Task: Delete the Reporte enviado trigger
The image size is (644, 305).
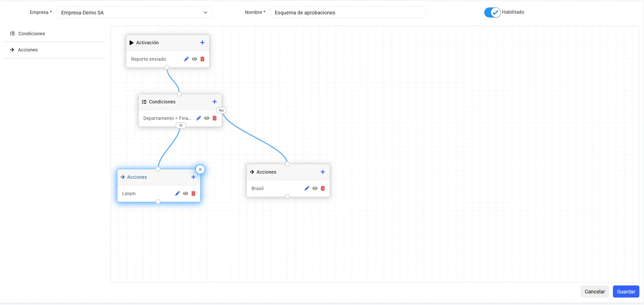Action: point(202,59)
